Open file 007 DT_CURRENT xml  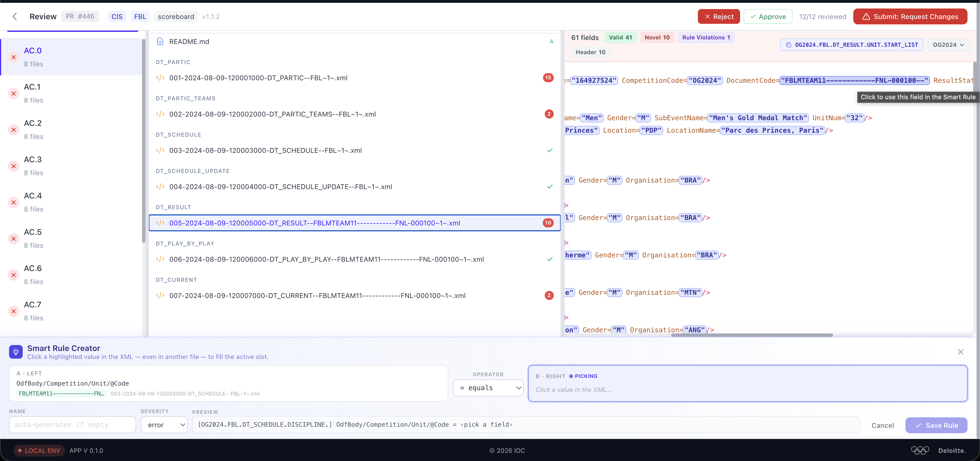point(354,295)
